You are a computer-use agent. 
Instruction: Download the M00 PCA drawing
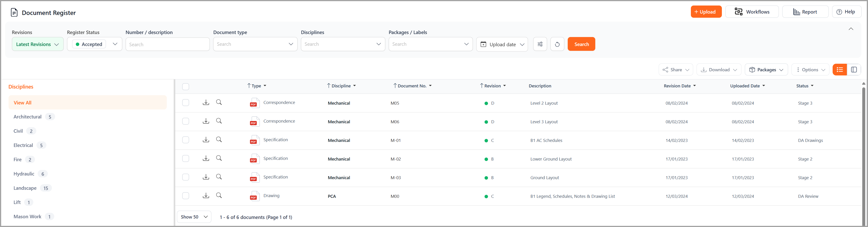point(206,195)
